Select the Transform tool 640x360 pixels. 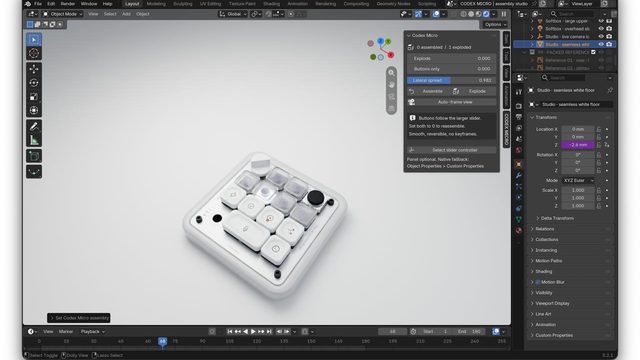tap(34, 110)
